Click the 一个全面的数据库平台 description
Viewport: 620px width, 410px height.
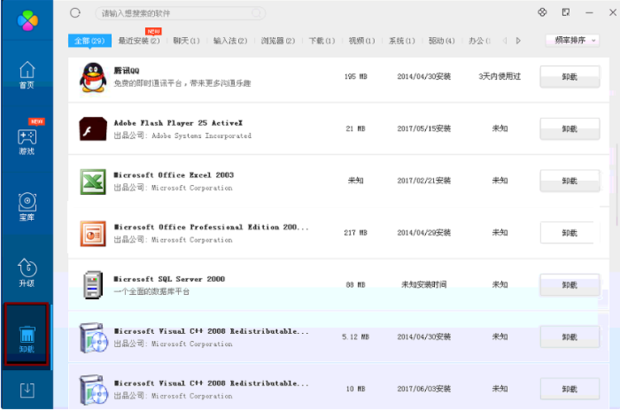pos(151,292)
